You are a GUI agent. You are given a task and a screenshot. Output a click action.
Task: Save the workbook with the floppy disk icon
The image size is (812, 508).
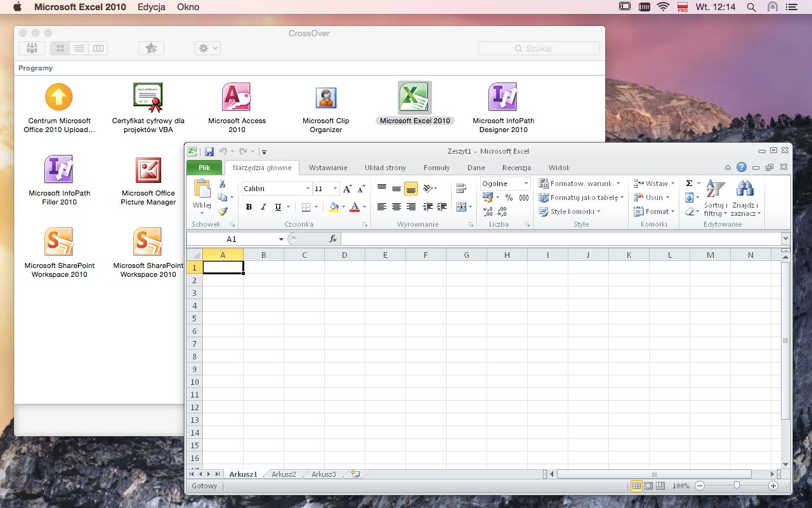coord(209,152)
